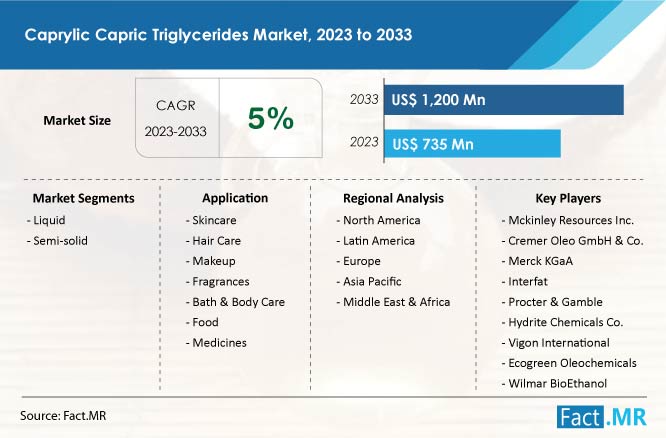Click the 'CAGR' label

pyautogui.click(x=175, y=105)
